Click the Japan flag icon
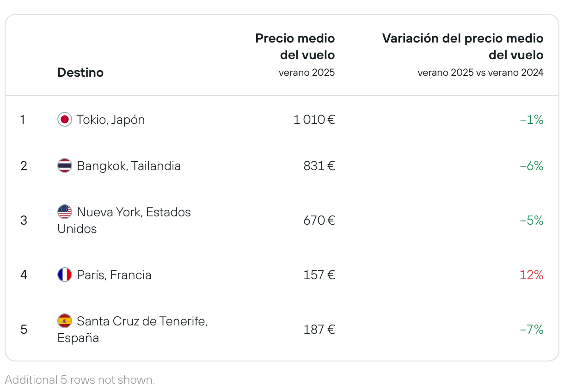The width and height of the screenshot is (564, 392). click(65, 120)
